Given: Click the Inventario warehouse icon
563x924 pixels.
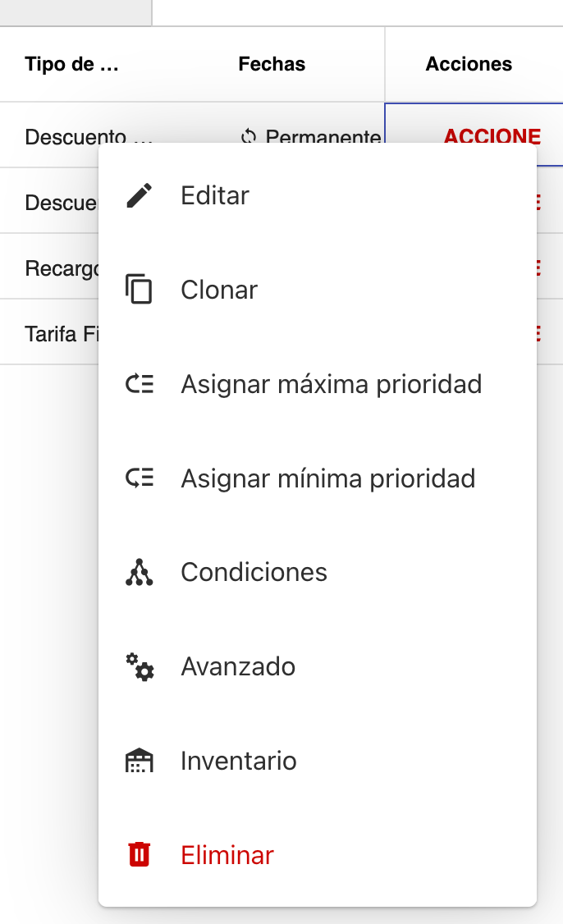Looking at the screenshot, I should point(141,760).
